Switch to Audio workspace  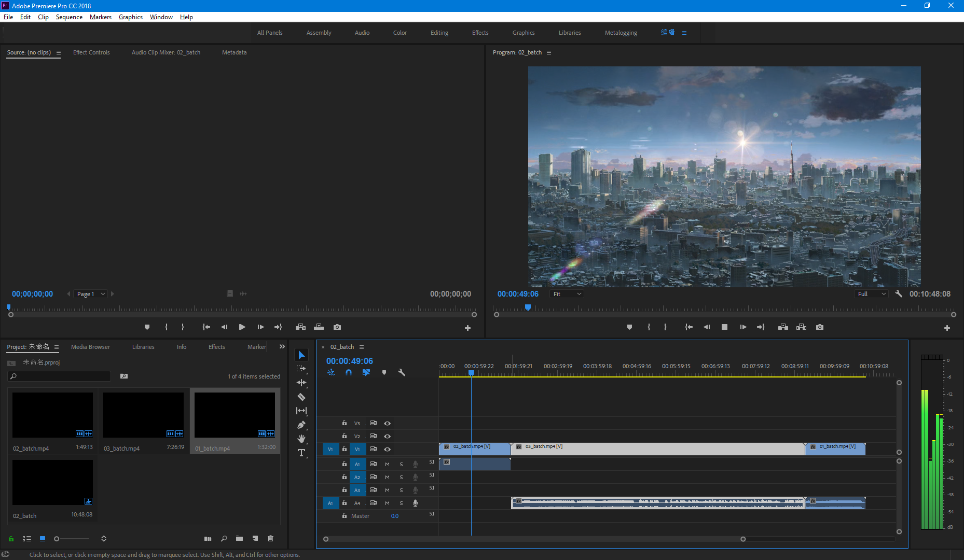[362, 33]
